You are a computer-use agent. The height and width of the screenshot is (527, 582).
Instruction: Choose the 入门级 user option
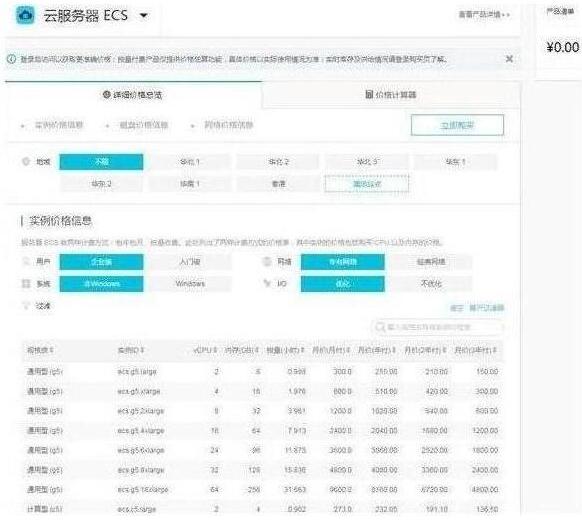(x=190, y=262)
